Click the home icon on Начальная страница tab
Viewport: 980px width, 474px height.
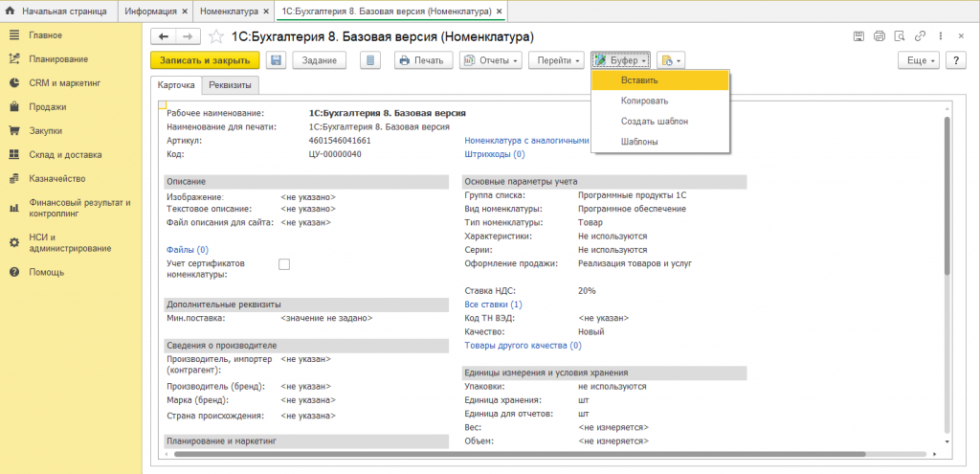click(x=11, y=11)
